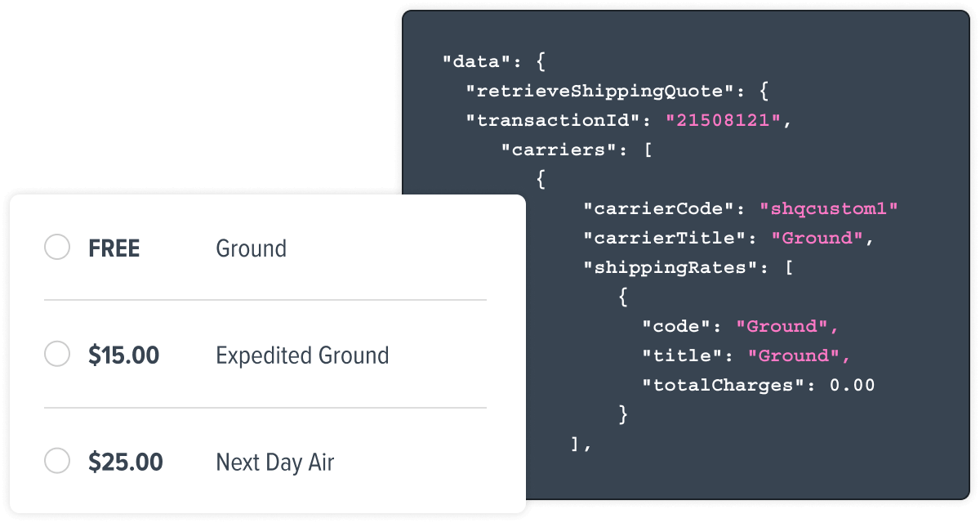Screen dimensions: 980x523
Task: Click the FREE price label
Action: tap(114, 248)
